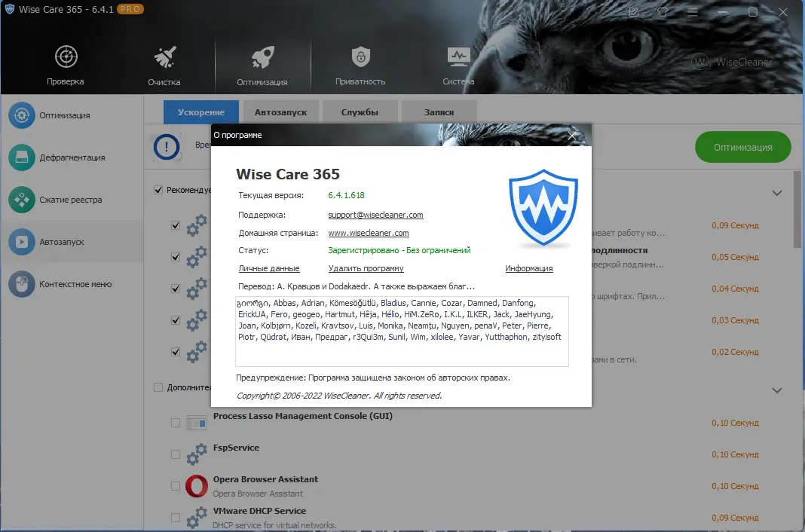The image size is (805, 532).
Task: Open the Приватность privacy section
Action: [x=360, y=65]
